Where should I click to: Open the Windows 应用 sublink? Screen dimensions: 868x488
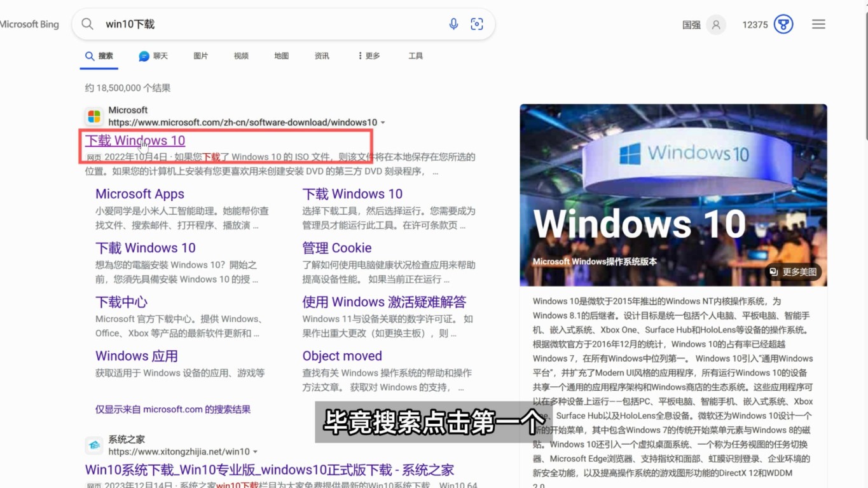click(137, 356)
